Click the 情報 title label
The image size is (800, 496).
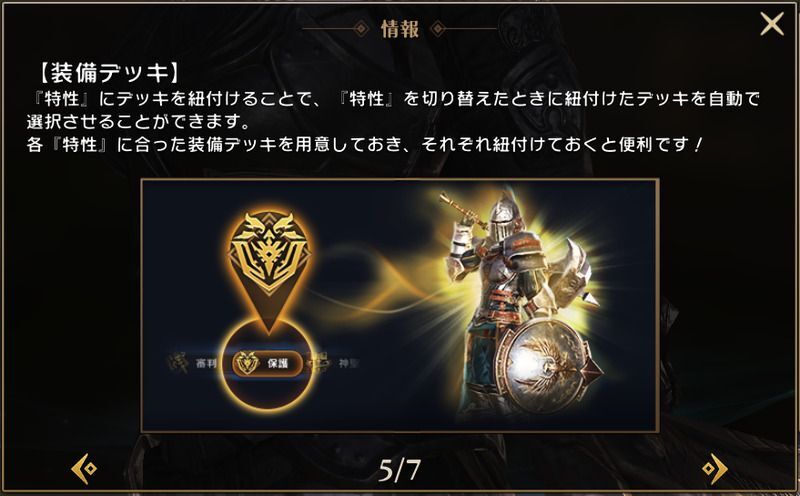[399, 29]
